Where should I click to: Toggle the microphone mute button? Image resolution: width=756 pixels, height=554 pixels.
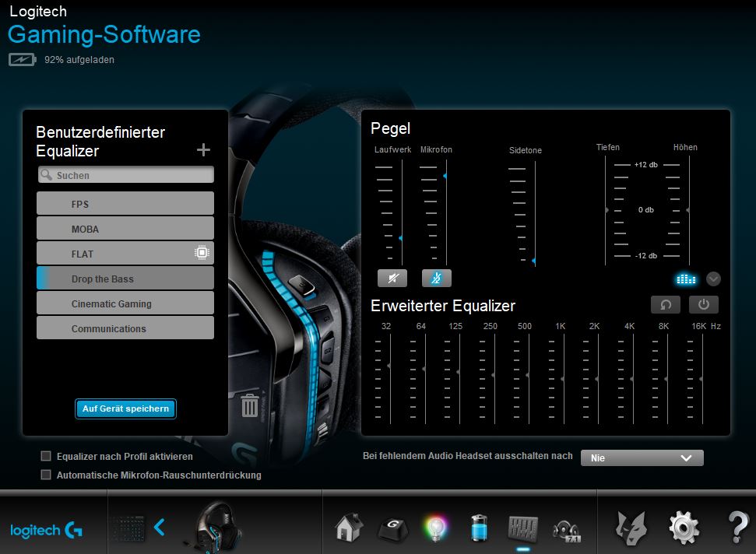point(437,278)
